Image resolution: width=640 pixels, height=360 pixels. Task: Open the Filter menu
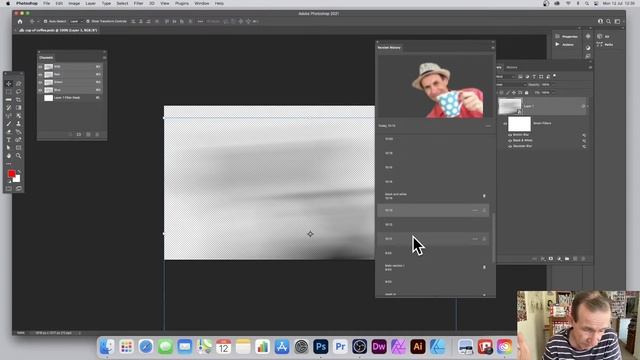[x=138, y=3]
